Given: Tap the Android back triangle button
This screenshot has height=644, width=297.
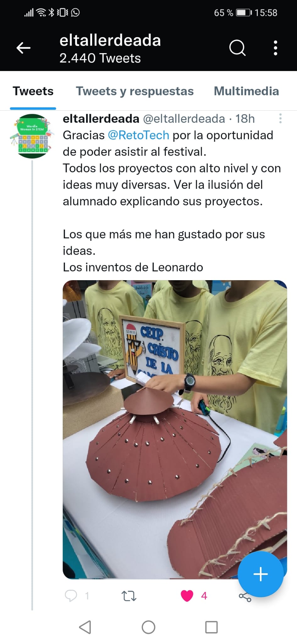Looking at the screenshot, I should point(85,627).
